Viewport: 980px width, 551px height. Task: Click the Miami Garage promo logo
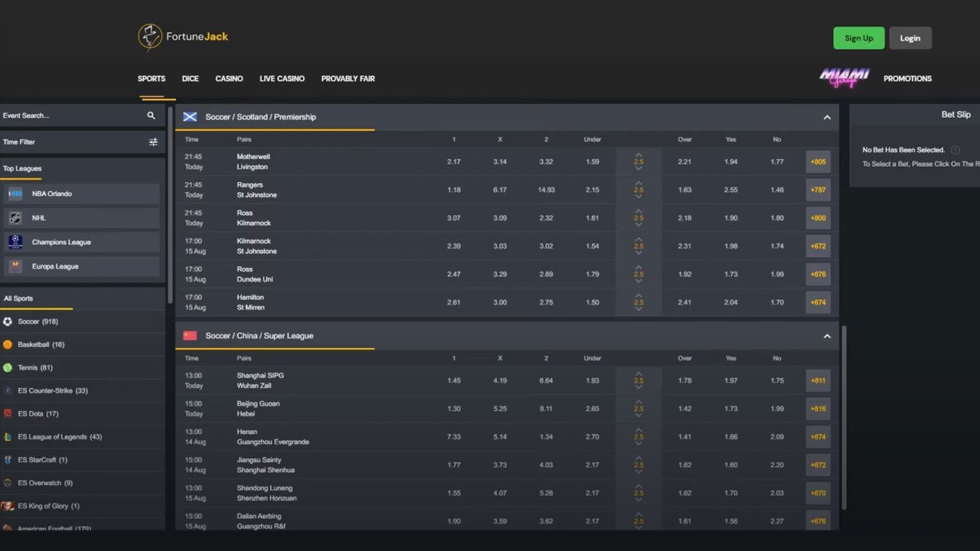[x=844, y=78]
